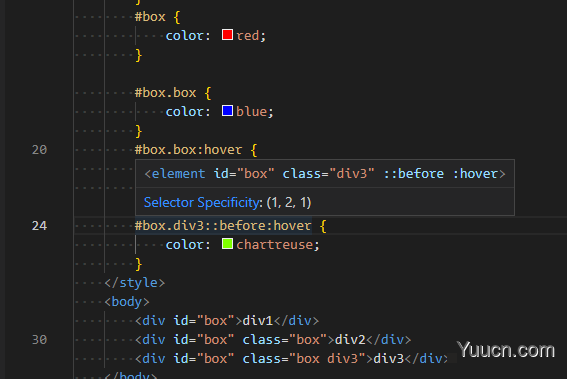Click the 'Selector Specificity' link in tooltip
The image size is (567, 379).
tap(201, 203)
